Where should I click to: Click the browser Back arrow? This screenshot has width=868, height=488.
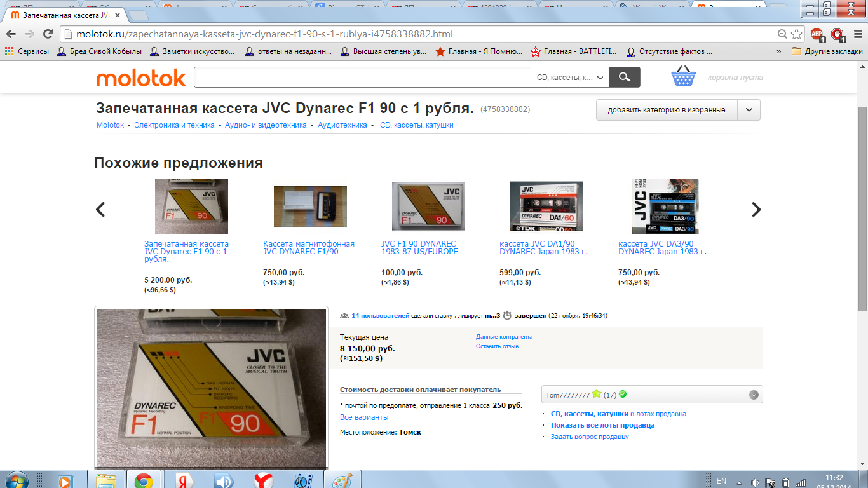(11, 34)
